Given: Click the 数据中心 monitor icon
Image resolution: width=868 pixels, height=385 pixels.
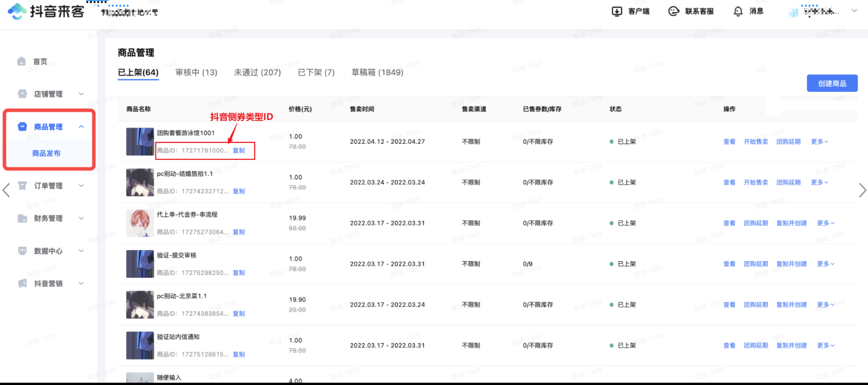Looking at the screenshot, I should [x=22, y=251].
